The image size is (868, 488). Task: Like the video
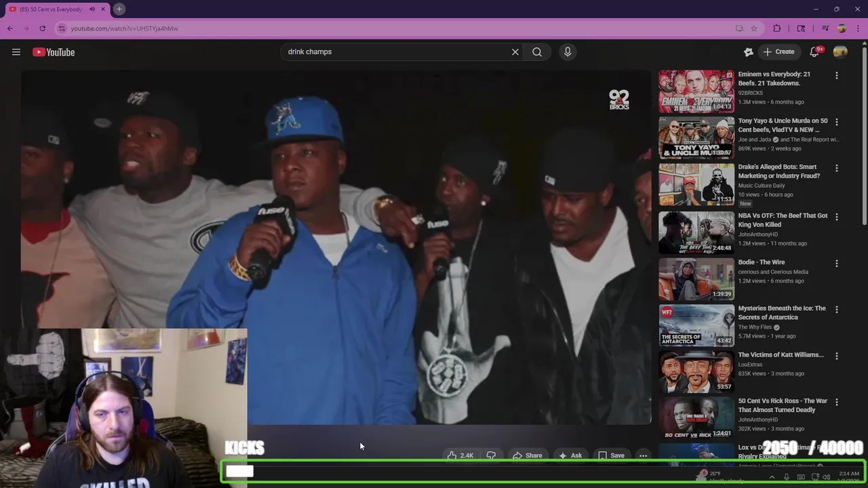460,455
